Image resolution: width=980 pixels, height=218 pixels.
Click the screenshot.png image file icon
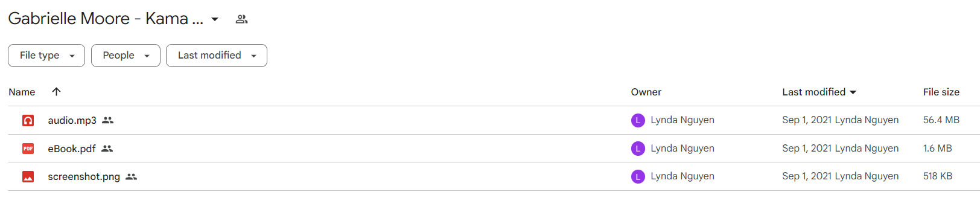[28, 177]
